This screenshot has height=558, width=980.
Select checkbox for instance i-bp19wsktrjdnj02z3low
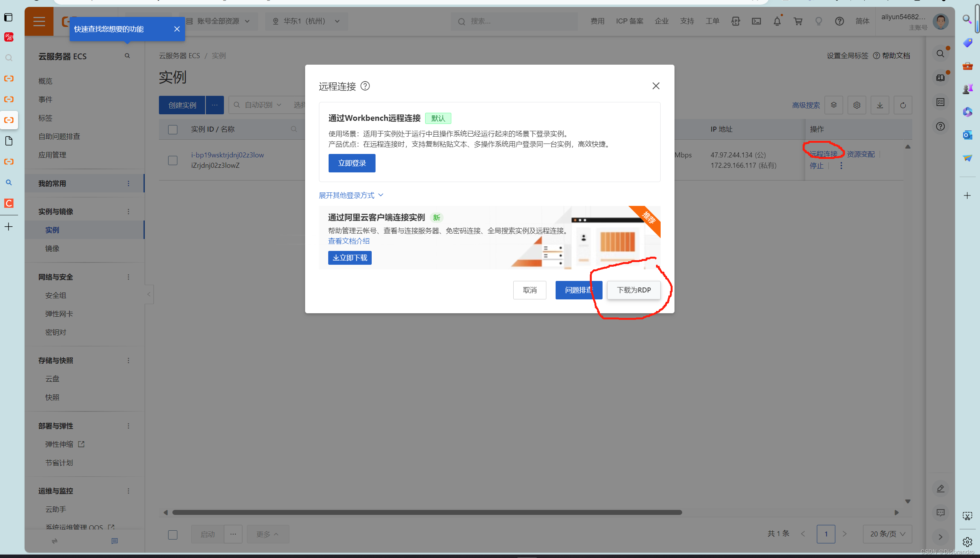[x=173, y=160]
